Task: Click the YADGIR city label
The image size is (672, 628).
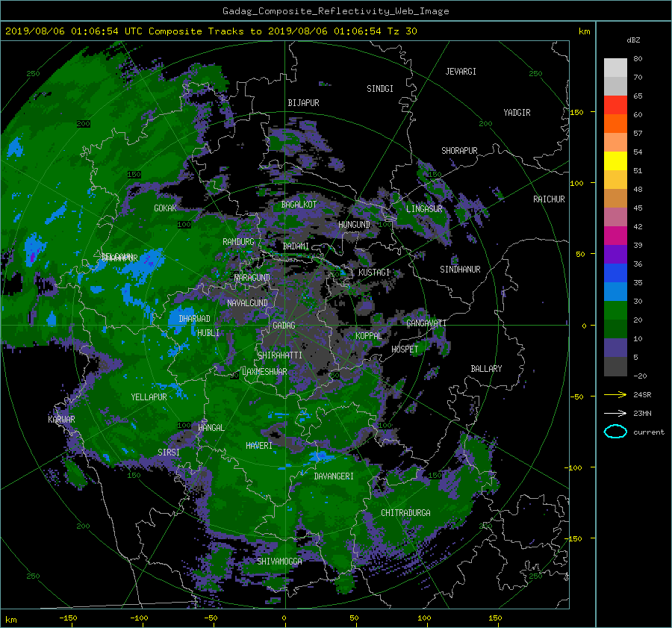Action: (517, 113)
